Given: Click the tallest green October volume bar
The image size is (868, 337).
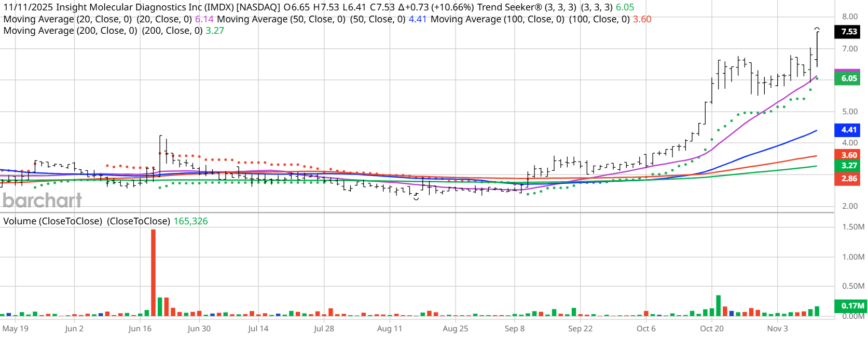Looking at the screenshot, I should coord(719,306).
